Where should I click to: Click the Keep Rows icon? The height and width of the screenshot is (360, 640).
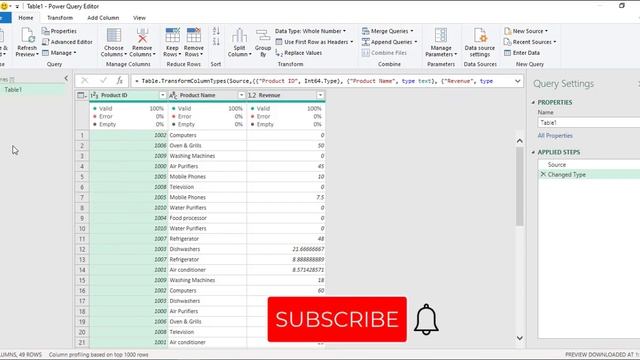click(x=172, y=36)
